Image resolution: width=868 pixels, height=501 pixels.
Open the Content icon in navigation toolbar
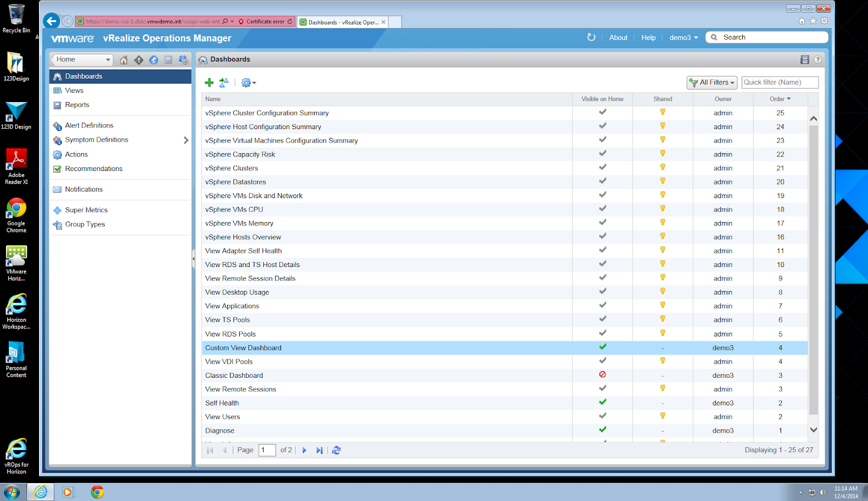(168, 60)
